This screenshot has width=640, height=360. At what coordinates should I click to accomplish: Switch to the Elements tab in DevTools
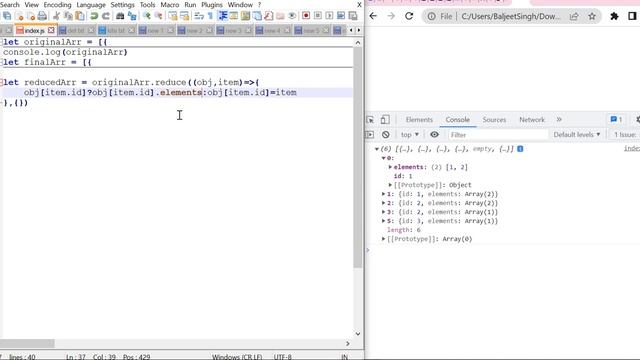tap(419, 120)
